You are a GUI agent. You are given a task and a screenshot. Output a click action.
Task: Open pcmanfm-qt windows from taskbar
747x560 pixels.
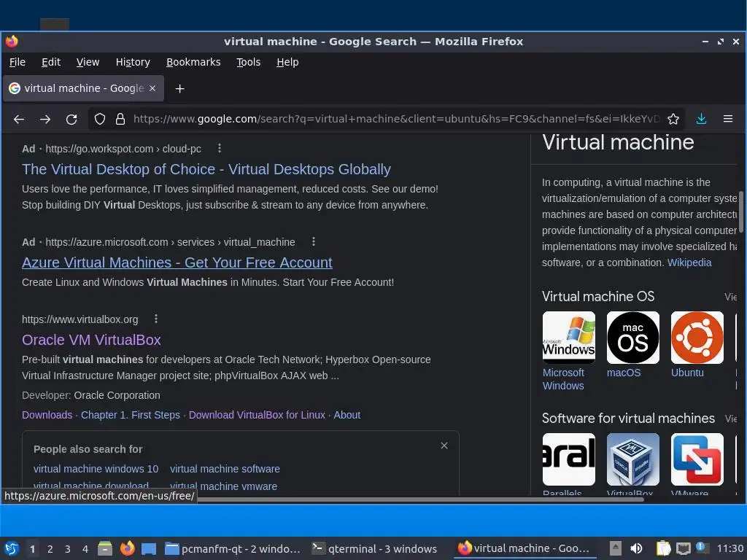(x=233, y=548)
